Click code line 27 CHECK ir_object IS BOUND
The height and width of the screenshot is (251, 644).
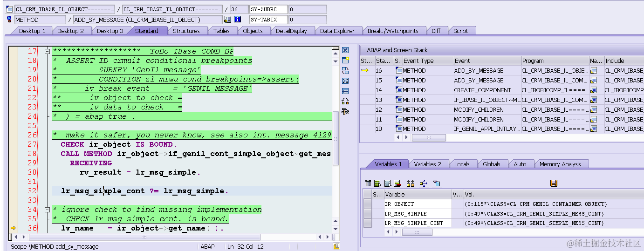pyautogui.click(x=119, y=144)
